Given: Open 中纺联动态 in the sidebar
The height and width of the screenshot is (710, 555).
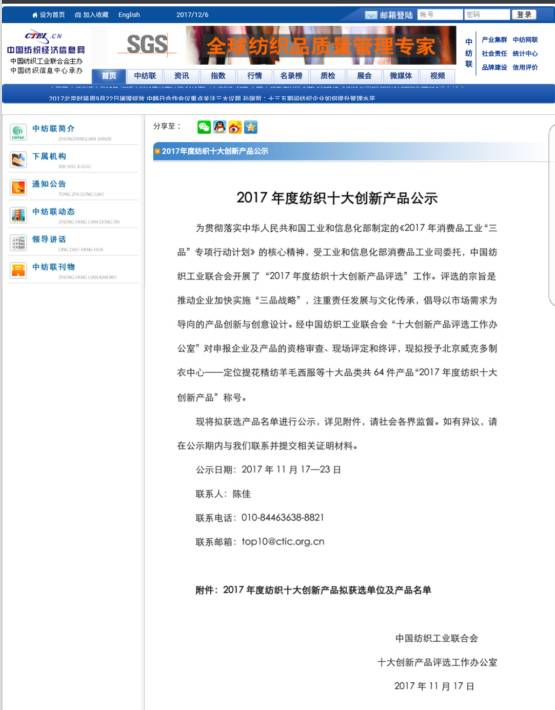Looking at the screenshot, I should pos(53,211).
